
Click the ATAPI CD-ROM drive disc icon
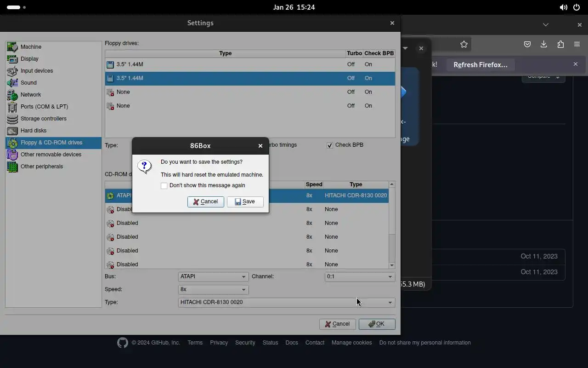[x=110, y=196]
